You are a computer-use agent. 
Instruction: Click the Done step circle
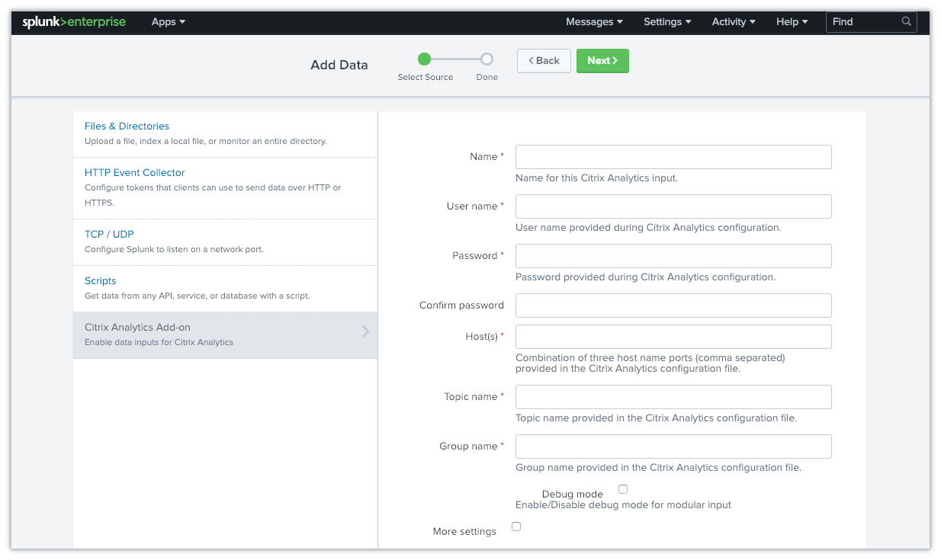click(x=487, y=59)
